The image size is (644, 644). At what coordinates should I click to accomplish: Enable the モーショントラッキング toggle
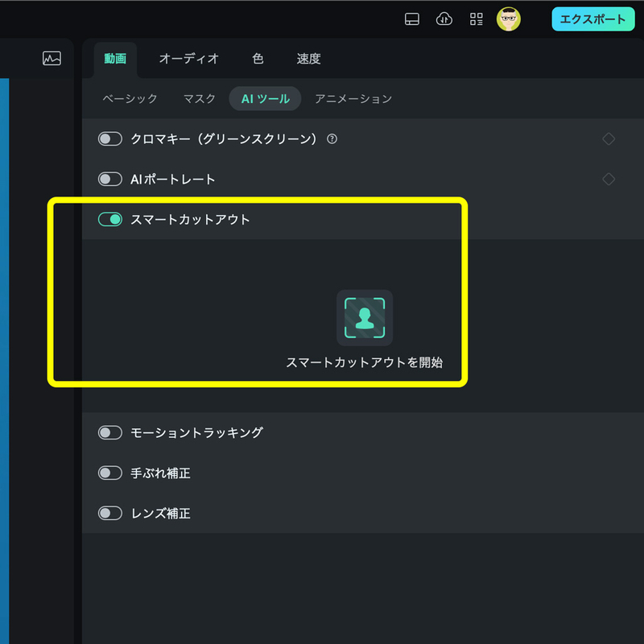click(x=110, y=432)
